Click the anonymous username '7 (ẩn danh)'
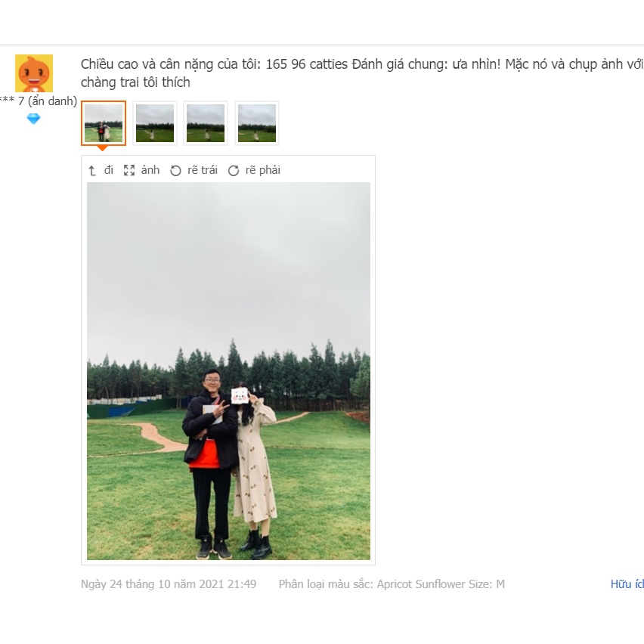 coord(47,101)
